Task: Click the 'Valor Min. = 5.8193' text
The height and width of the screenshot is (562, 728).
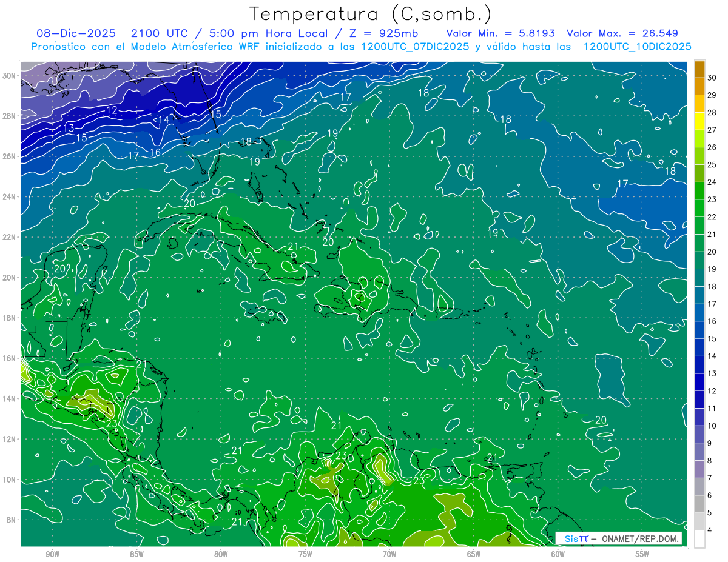Action: [x=500, y=33]
